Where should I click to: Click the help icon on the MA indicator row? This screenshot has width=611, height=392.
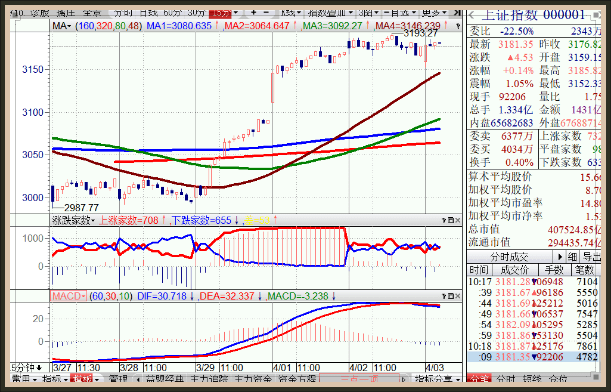pyautogui.click(x=457, y=26)
